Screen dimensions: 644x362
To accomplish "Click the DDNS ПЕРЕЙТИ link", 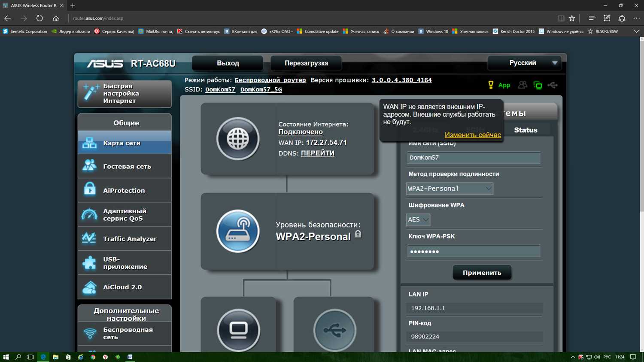I will [318, 153].
